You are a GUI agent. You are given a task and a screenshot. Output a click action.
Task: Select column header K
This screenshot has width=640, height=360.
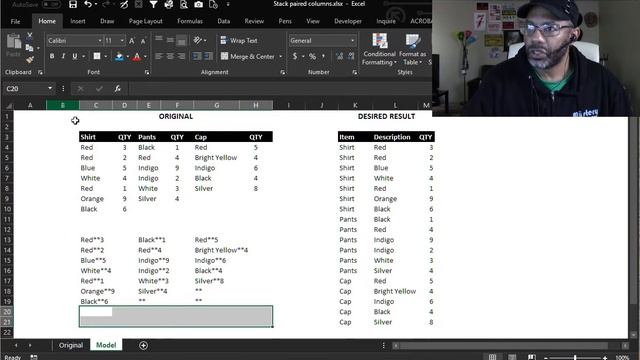click(x=355, y=105)
